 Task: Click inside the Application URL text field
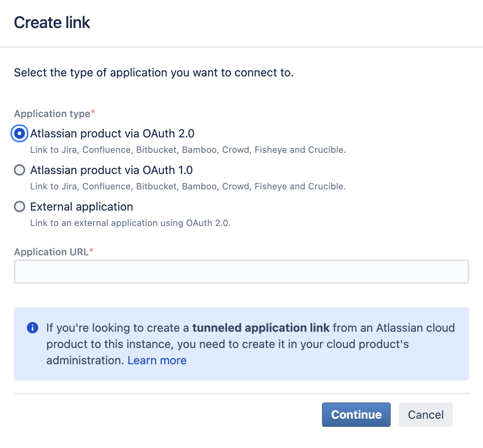[241, 272]
